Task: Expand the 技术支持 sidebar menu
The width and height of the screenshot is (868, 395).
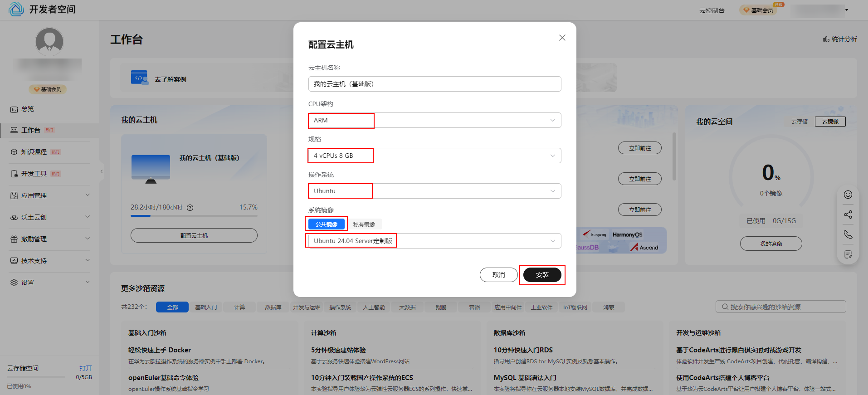Action: coord(88,260)
